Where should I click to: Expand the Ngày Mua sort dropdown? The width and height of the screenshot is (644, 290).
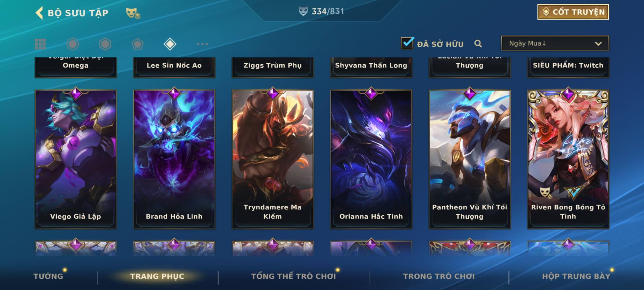coord(555,43)
